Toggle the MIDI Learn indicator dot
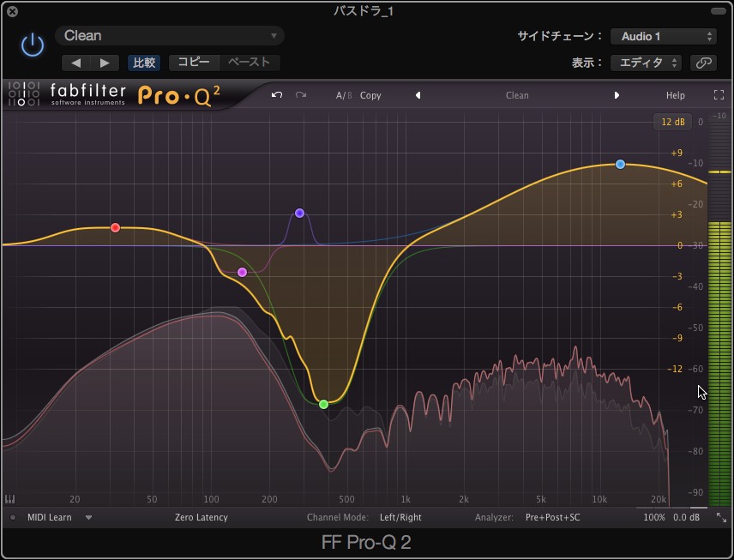This screenshot has width=734, height=560. [13, 517]
